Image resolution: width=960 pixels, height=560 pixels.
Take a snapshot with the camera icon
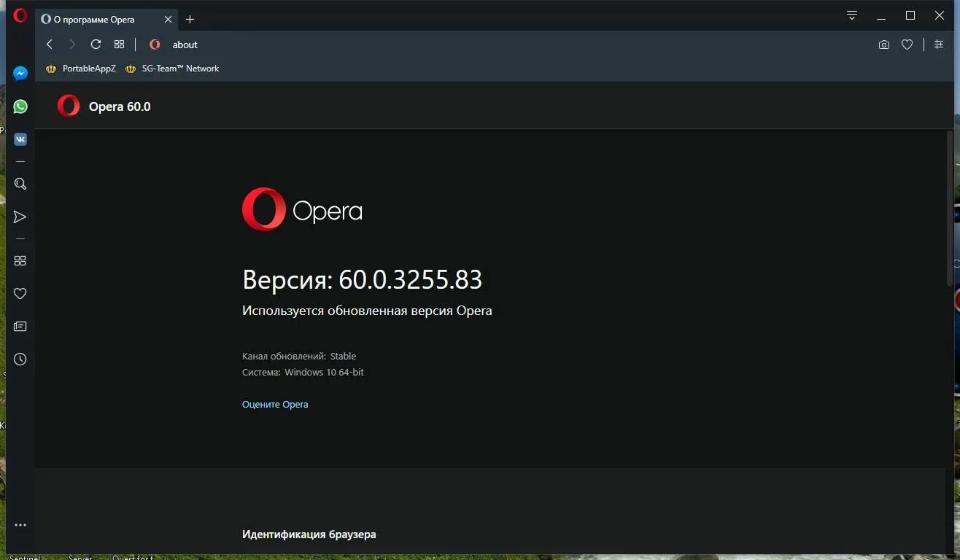tap(884, 44)
